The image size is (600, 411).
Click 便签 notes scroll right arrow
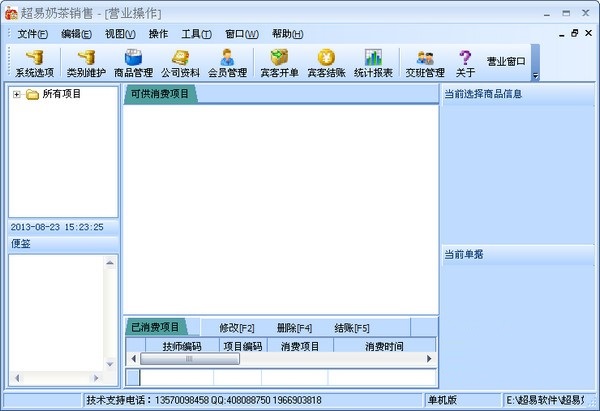pyautogui.click(x=96, y=378)
